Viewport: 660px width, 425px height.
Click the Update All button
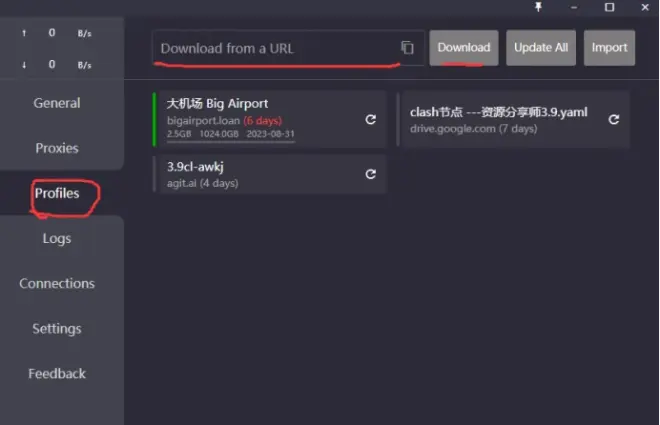[541, 48]
